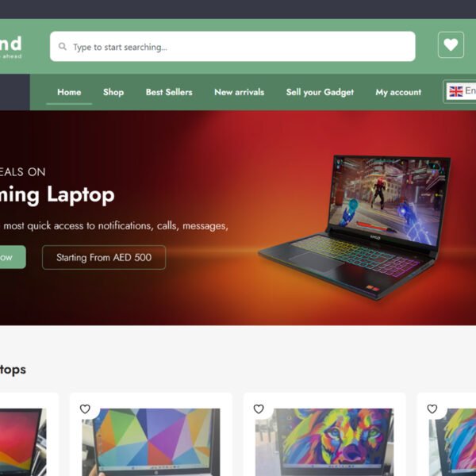476x476 pixels.
Task: Click the gaming laptop banner image
Action: [x=355, y=228]
